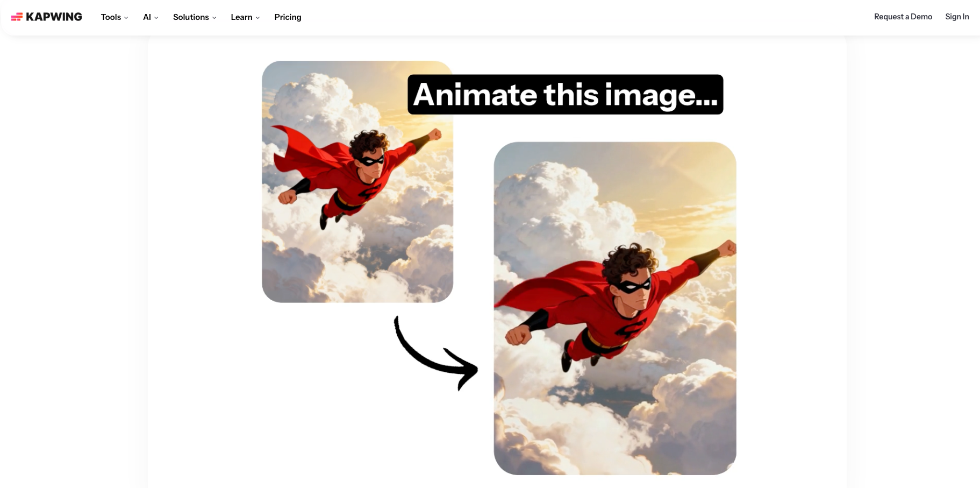Click the small original superhero image

click(x=357, y=182)
